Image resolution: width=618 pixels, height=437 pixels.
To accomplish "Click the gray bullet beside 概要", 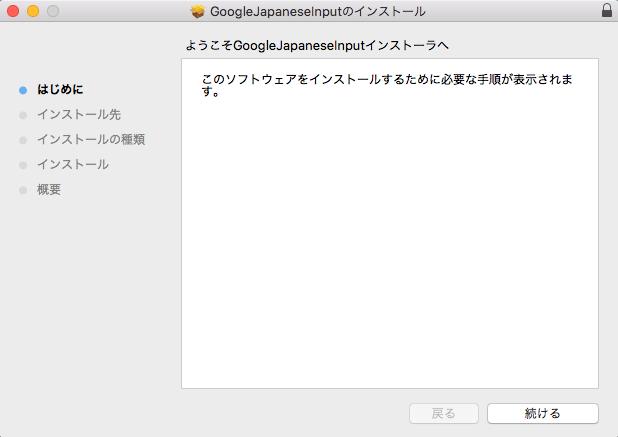I will pyautogui.click(x=23, y=189).
